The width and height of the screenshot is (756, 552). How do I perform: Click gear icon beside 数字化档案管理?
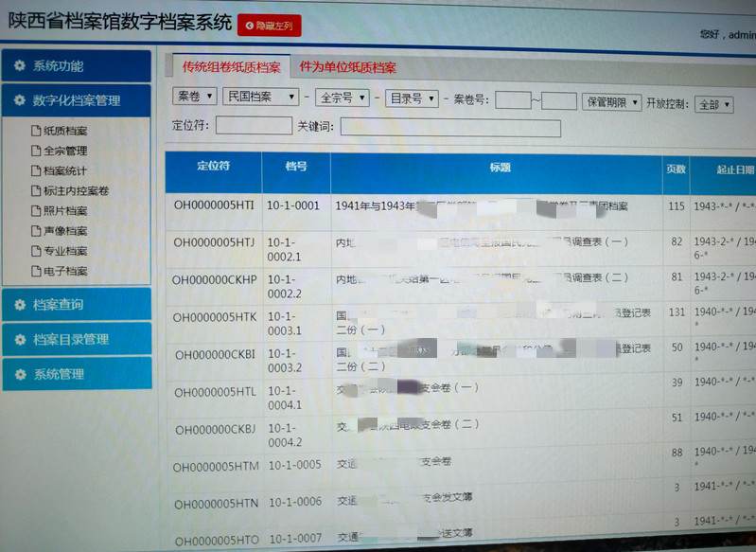click(20, 99)
